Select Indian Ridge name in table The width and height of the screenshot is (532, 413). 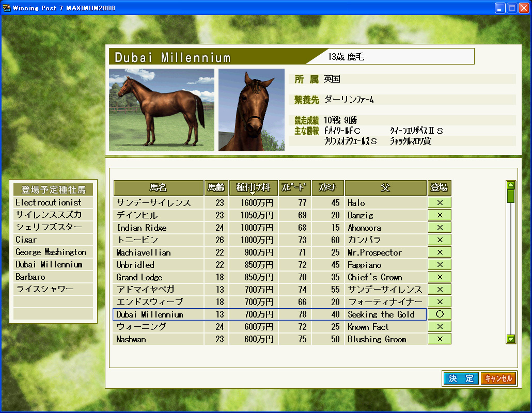coord(158,228)
